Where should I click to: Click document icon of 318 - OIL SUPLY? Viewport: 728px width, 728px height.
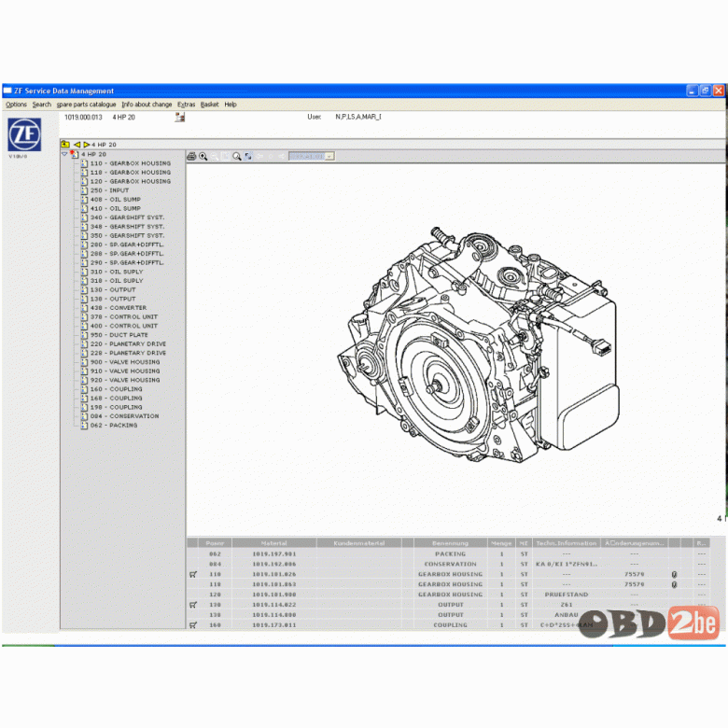coord(84,281)
